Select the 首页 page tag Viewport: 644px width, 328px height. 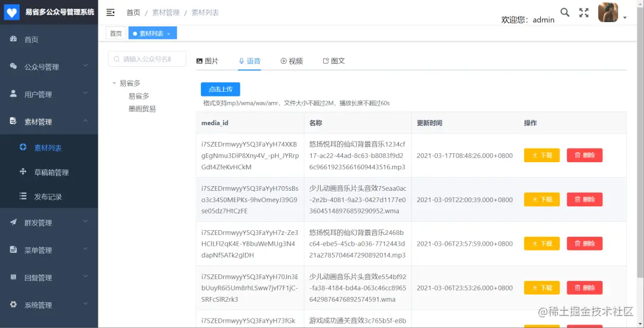tap(116, 33)
